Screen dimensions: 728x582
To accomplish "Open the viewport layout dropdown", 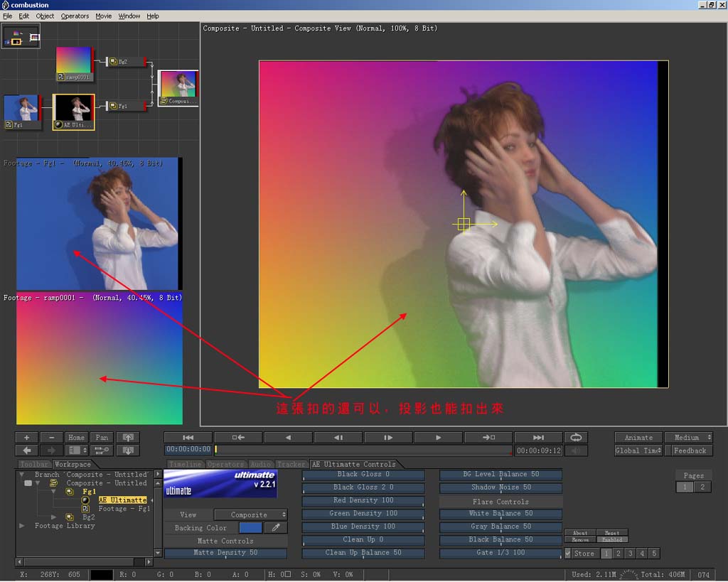I will point(77,451).
